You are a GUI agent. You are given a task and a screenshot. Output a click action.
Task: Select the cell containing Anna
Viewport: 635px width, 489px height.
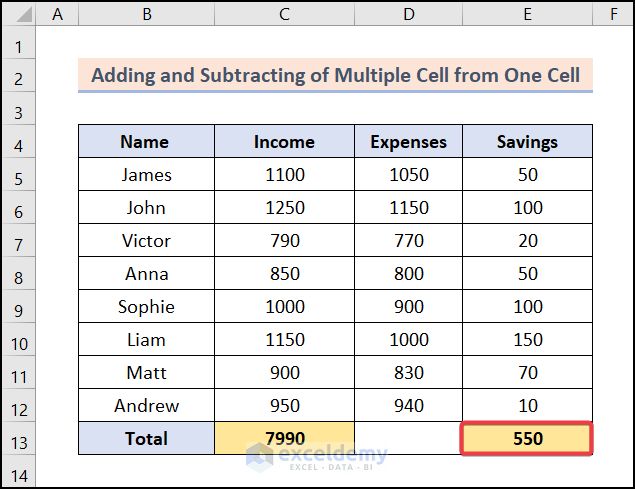click(x=146, y=273)
